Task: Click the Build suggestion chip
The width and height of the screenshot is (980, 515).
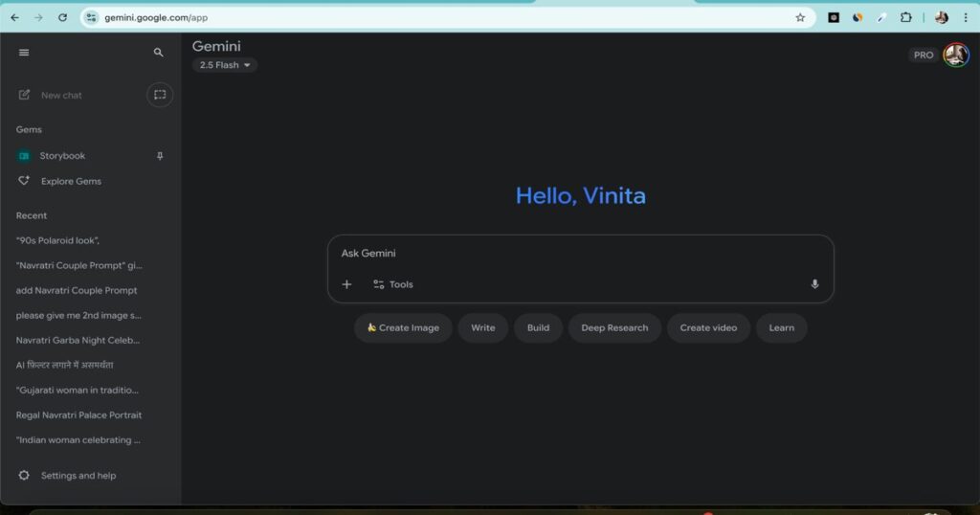Action: (538, 327)
